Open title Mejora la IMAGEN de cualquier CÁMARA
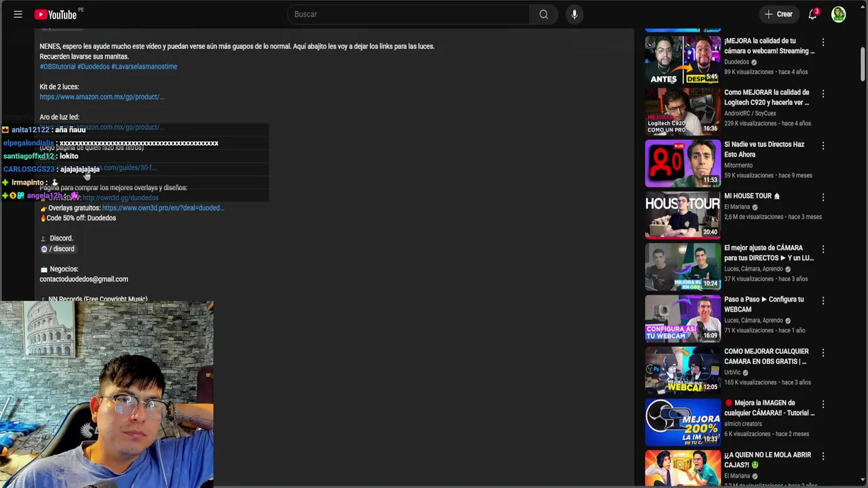 770,408
